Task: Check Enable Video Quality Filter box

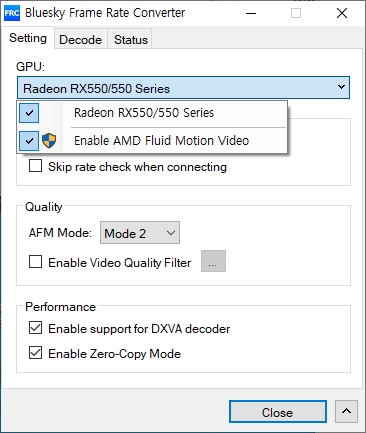Action: coord(35,262)
